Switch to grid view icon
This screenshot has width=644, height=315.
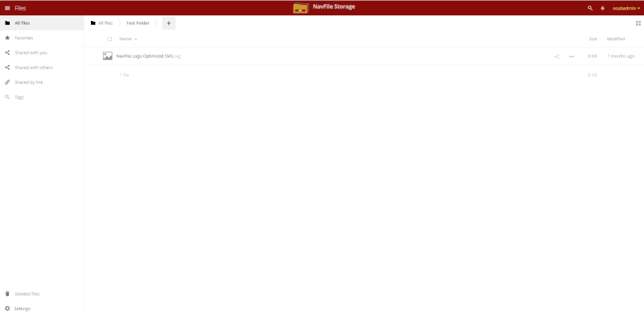(x=638, y=23)
